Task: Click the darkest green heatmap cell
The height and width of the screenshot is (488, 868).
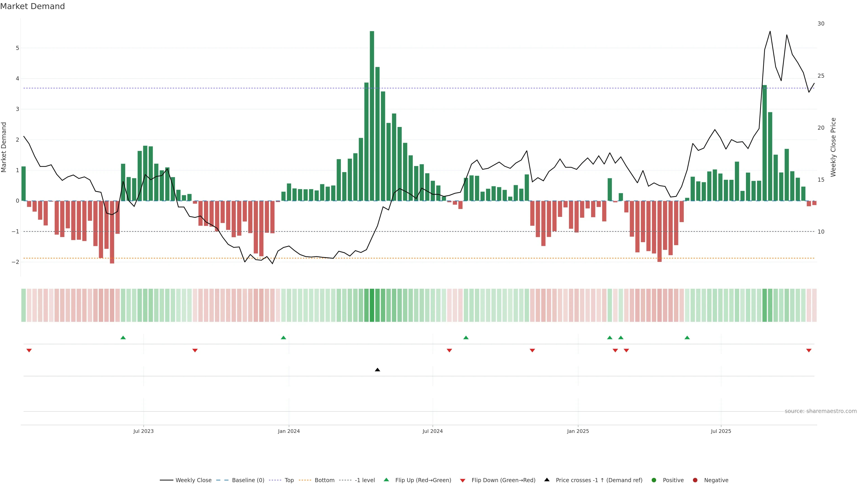Action: click(x=372, y=305)
